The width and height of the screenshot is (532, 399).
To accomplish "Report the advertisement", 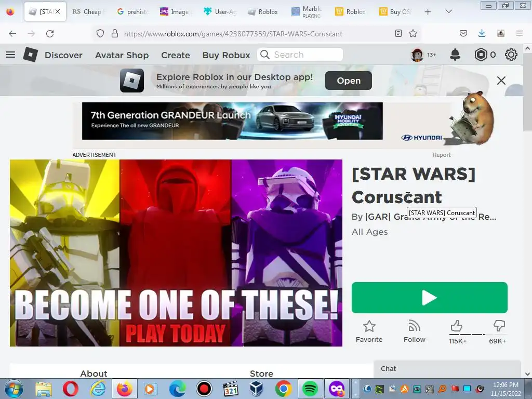I will pyautogui.click(x=442, y=155).
